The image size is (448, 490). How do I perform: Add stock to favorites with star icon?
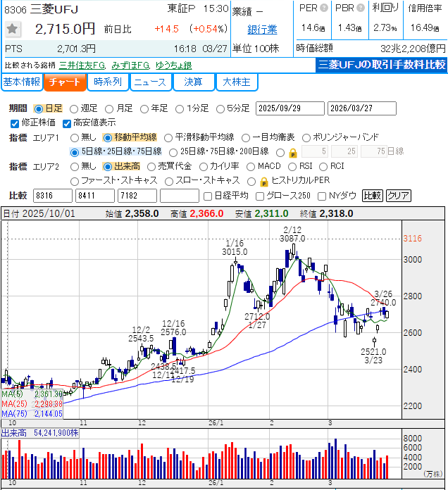13,29
